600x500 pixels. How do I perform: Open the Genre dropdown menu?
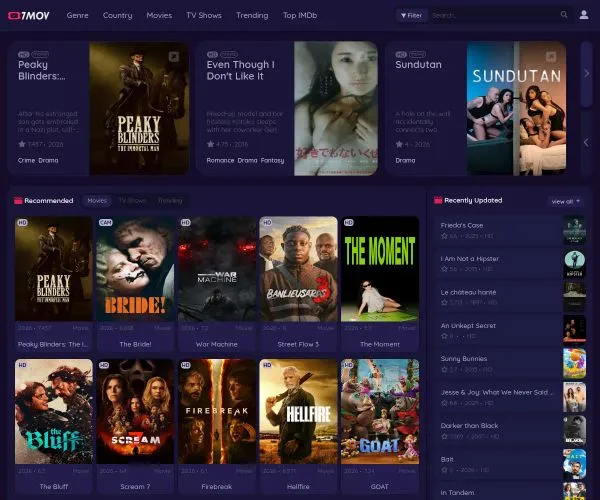click(x=77, y=15)
